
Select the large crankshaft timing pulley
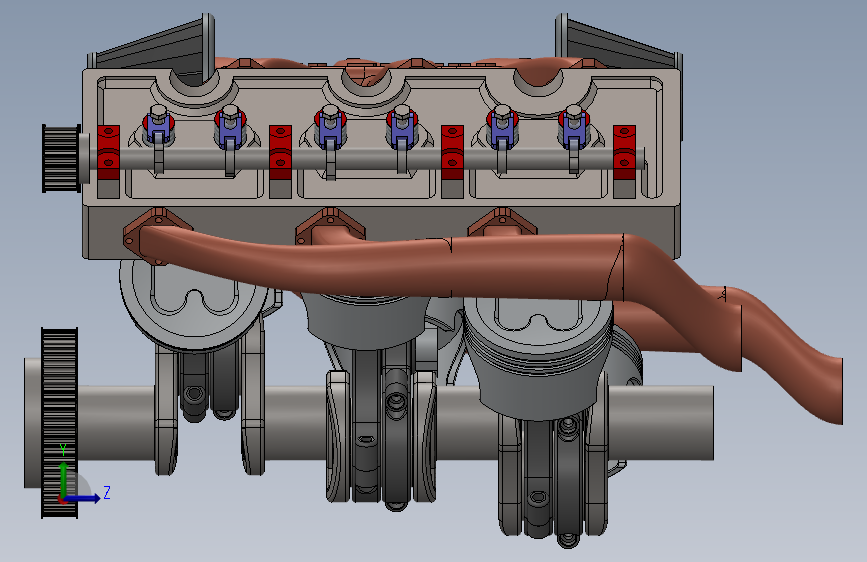(x=59, y=423)
